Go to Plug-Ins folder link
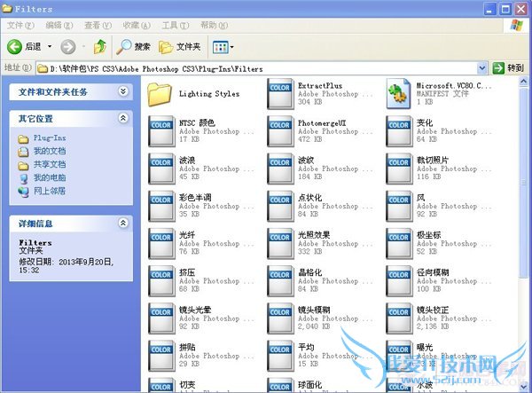532x393 pixels. coord(50,138)
